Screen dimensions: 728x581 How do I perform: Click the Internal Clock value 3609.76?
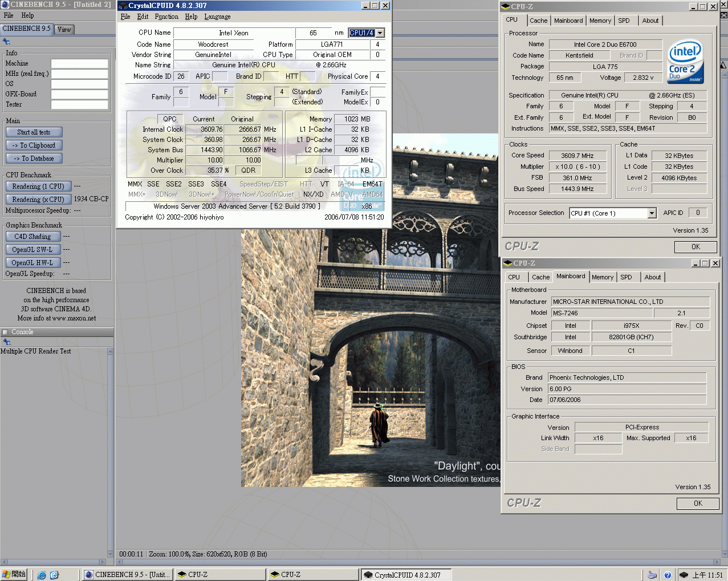[x=204, y=129]
